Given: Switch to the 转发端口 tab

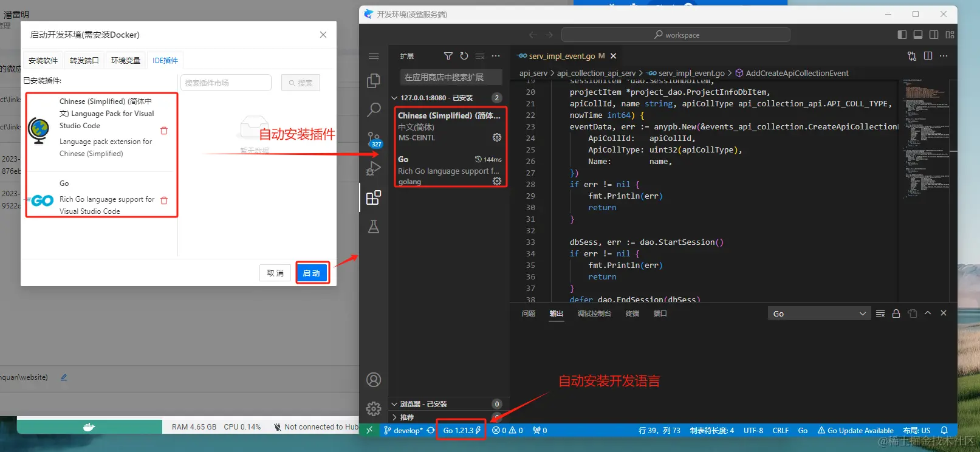Looking at the screenshot, I should 84,61.
